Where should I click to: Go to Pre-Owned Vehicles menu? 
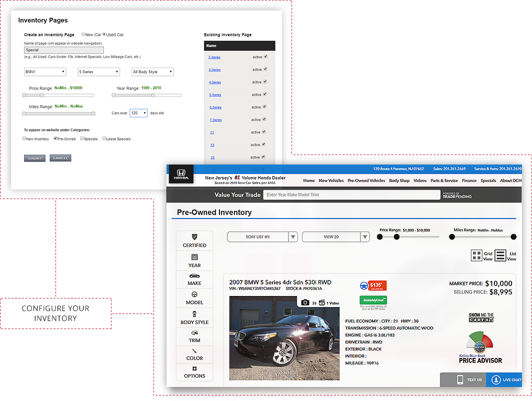point(366,180)
